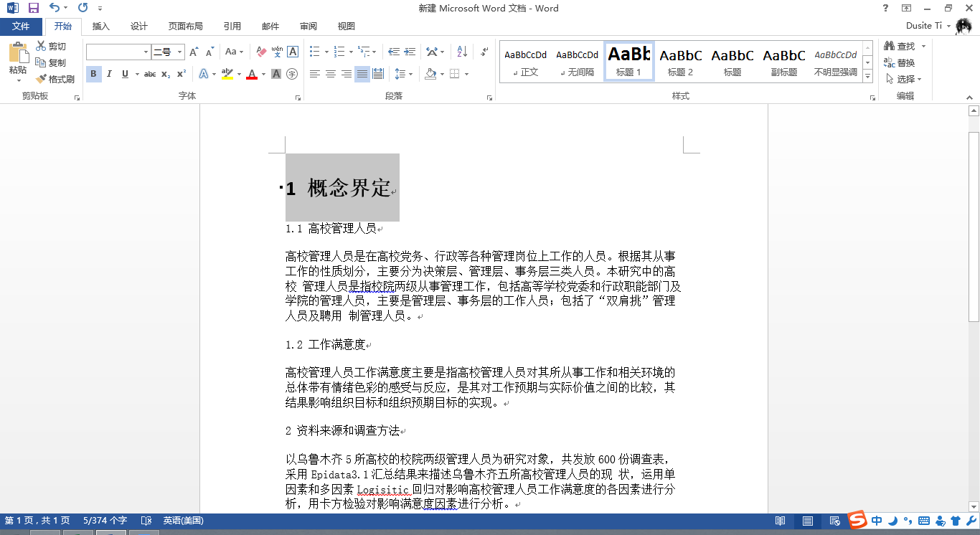Expand the Styles gallery more button
The height and width of the screenshot is (535, 980).
867,76
